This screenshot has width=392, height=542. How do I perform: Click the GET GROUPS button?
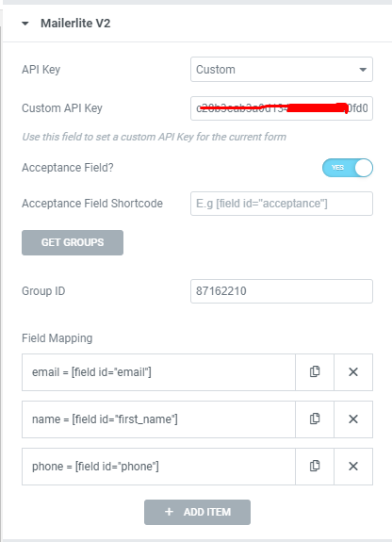(x=73, y=242)
